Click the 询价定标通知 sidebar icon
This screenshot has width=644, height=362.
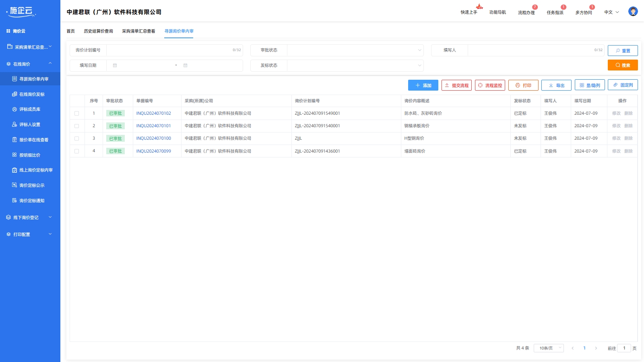(14, 200)
